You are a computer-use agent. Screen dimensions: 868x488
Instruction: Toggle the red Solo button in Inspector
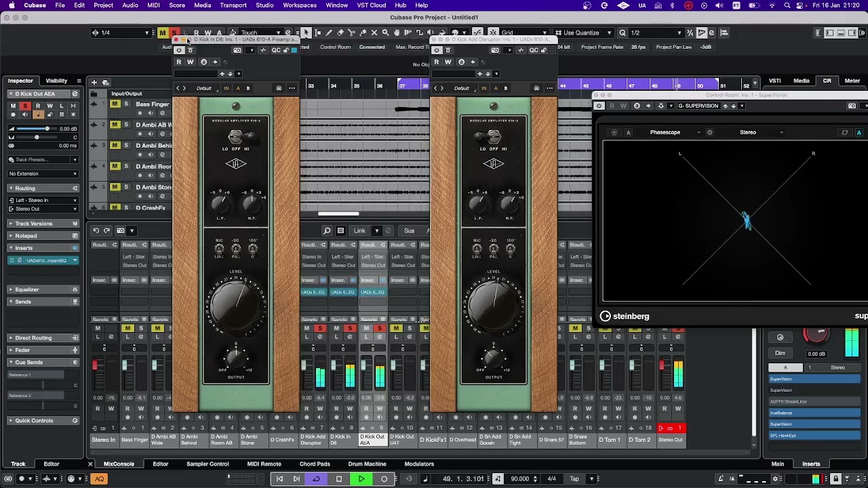[x=25, y=106]
